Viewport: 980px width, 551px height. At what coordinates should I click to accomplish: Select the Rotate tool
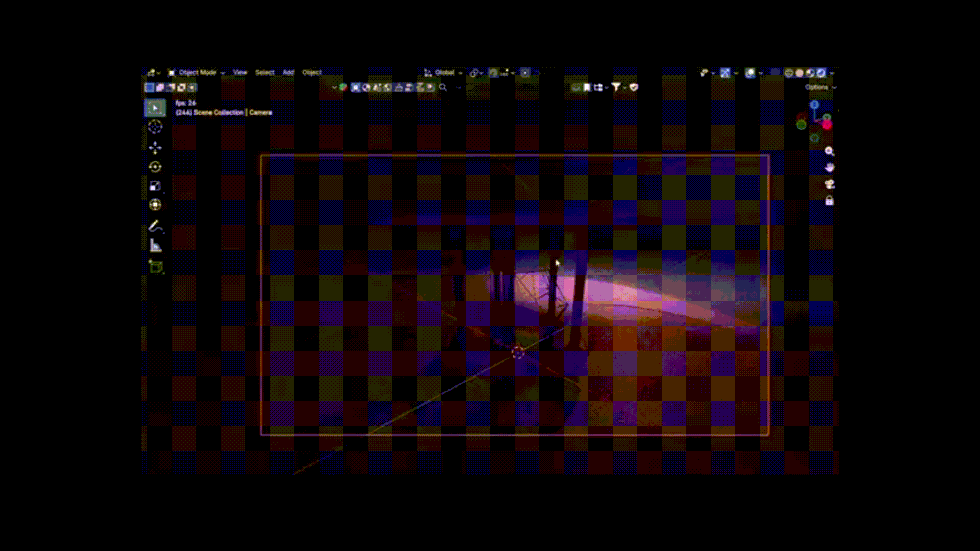click(155, 167)
